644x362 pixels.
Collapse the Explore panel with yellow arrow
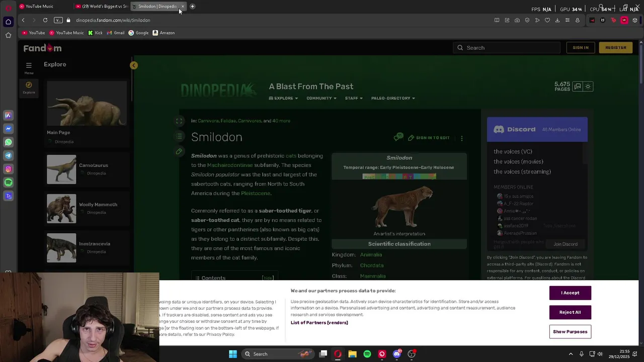[134, 65]
